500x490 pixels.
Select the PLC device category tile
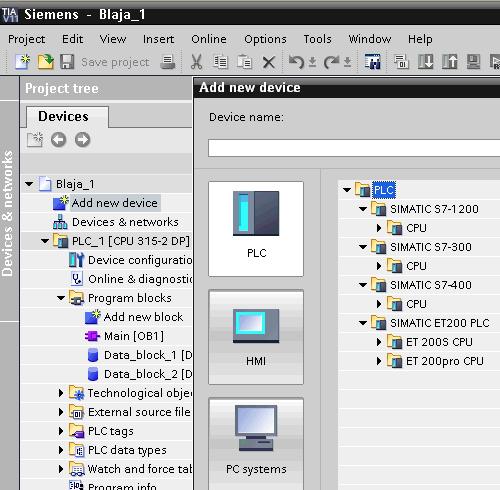coord(256,229)
